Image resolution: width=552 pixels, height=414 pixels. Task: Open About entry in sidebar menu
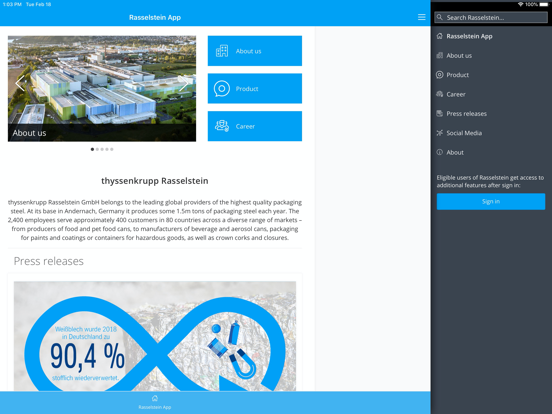point(455,152)
